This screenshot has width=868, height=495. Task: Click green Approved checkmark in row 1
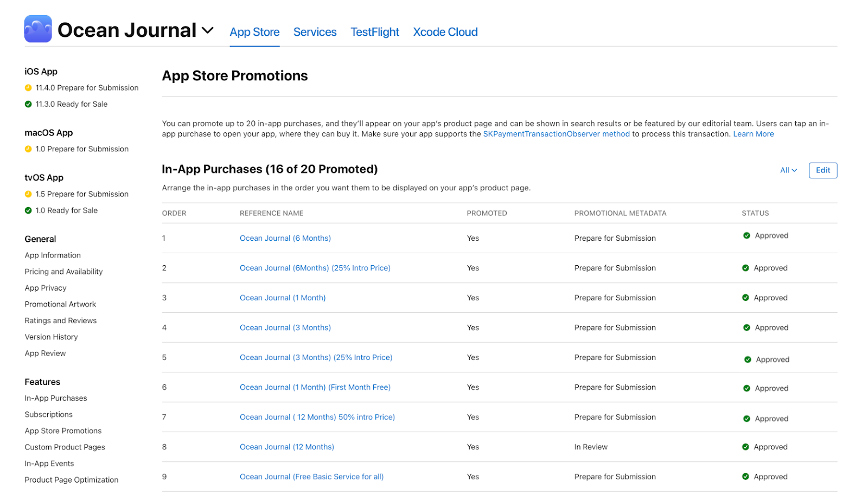[x=746, y=236]
